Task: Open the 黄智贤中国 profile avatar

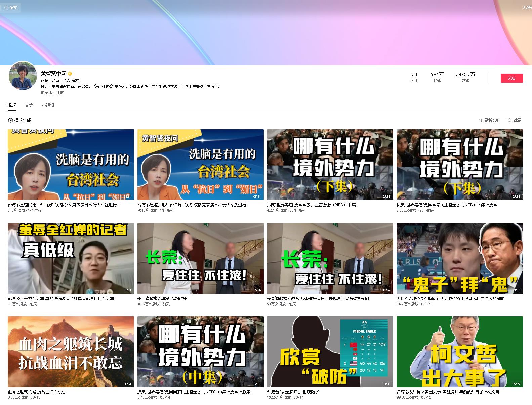Action: [23, 76]
